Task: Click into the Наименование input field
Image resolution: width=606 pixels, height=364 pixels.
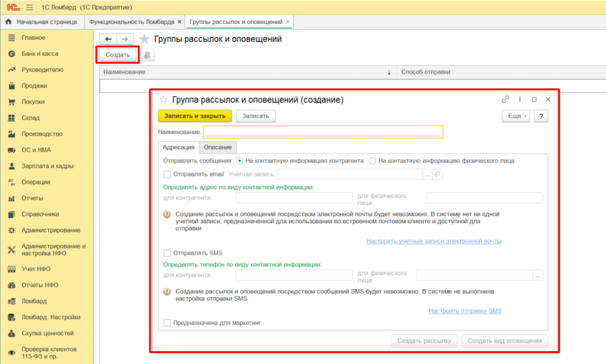Action: [x=323, y=132]
